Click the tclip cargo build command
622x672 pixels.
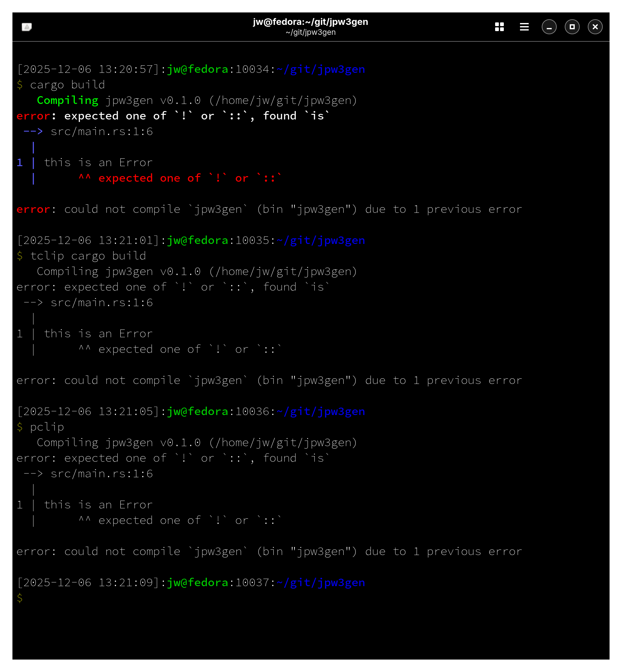pyautogui.click(x=88, y=256)
